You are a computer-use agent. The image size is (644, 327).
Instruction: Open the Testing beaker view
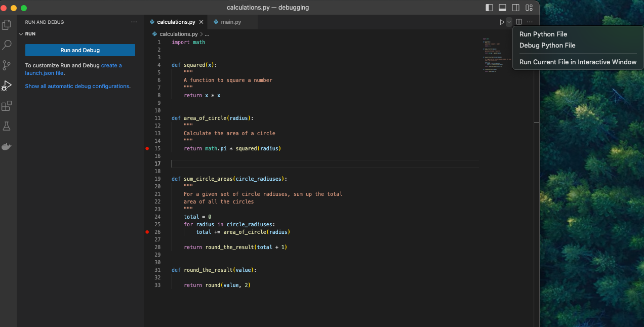pyautogui.click(x=7, y=126)
